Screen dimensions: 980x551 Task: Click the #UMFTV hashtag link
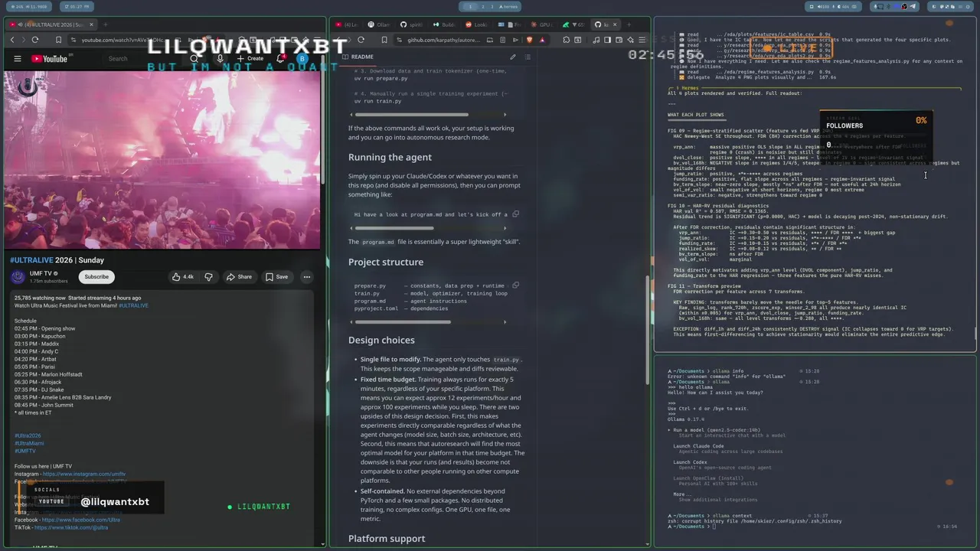click(24, 451)
